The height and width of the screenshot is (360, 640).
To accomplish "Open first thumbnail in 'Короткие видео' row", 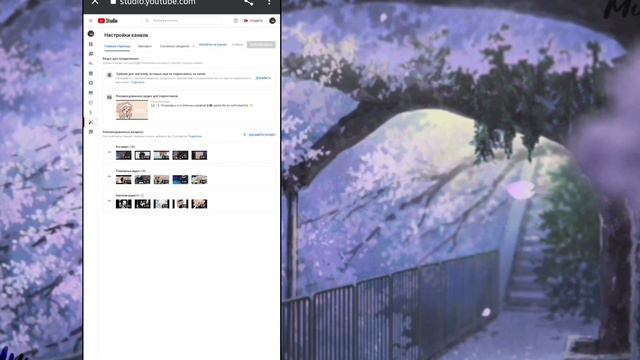I will tap(124, 204).
